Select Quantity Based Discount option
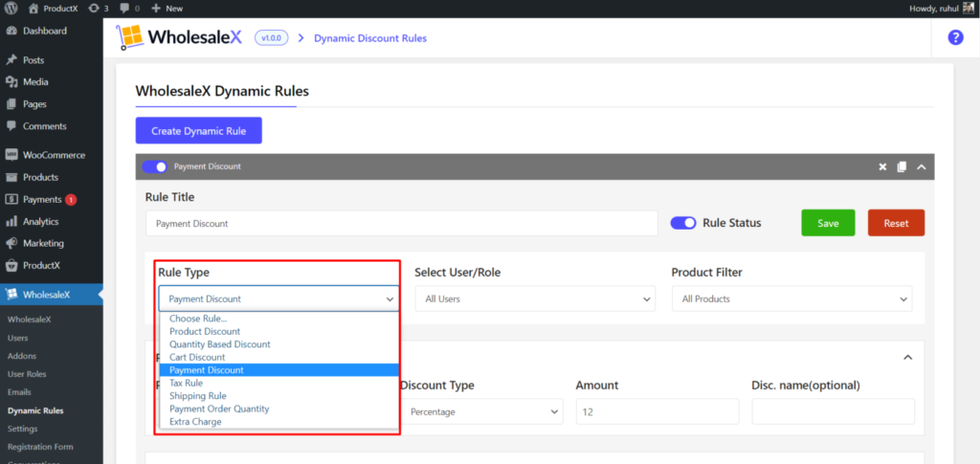 point(279,344)
